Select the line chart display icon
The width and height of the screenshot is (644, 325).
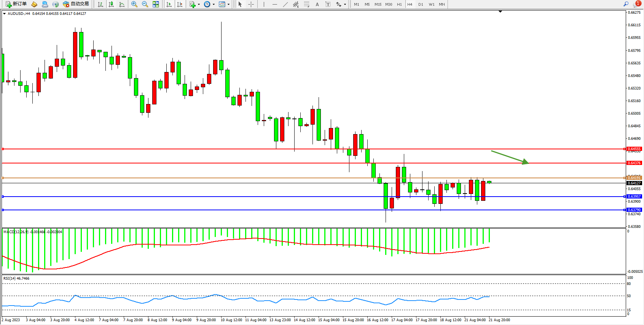click(x=122, y=4)
